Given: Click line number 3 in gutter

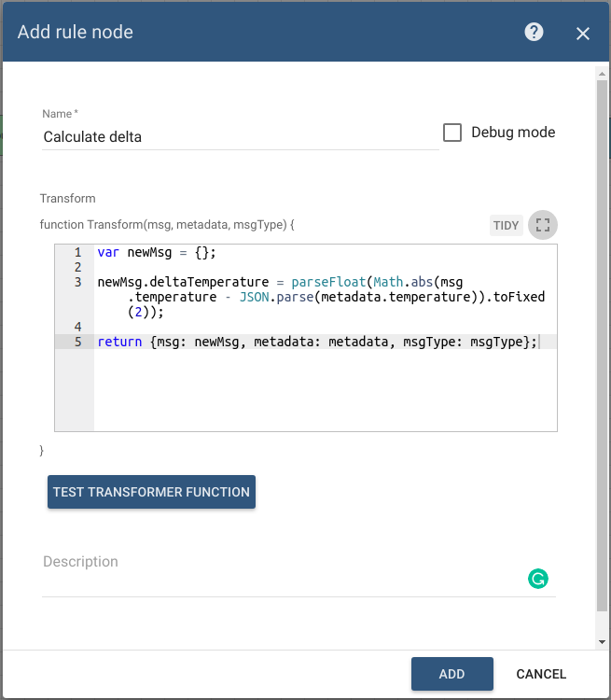Looking at the screenshot, I should coord(78,282).
